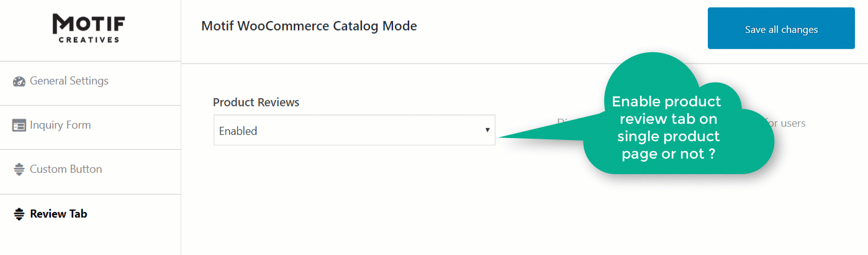Click the Inquiry Form list icon
This screenshot has height=255, width=868.
(x=19, y=126)
